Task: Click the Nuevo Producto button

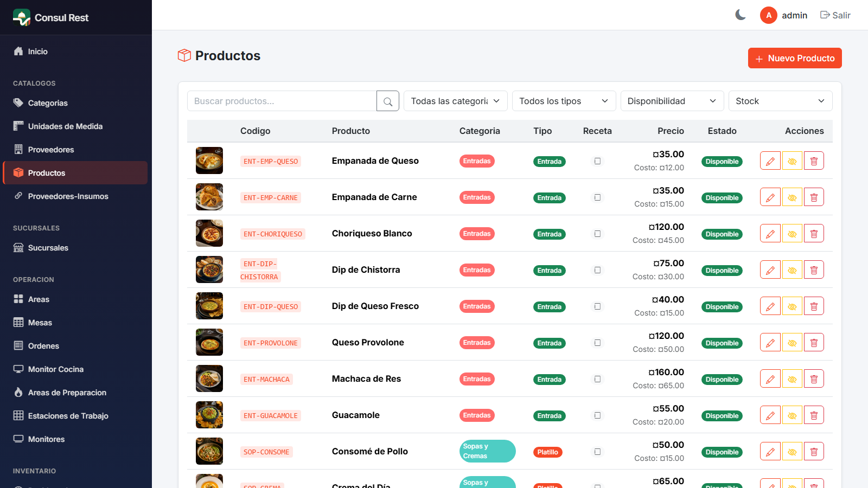Action: click(x=795, y=58)
